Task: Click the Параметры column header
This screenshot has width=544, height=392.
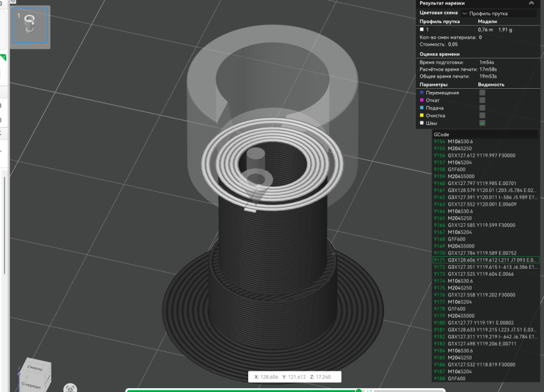Action: pyautogui.click(x=433, y=84)
